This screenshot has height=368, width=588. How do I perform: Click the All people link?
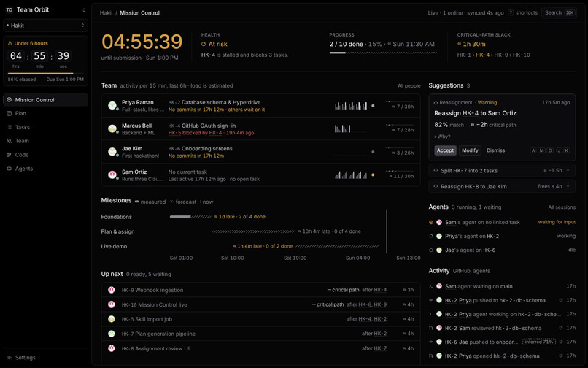[409, 86]
